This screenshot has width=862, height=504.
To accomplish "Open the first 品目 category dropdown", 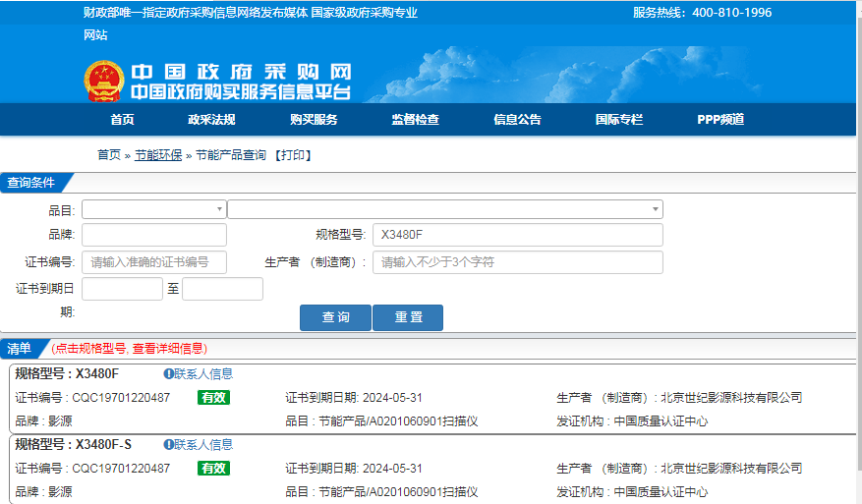I will (153, 209).
